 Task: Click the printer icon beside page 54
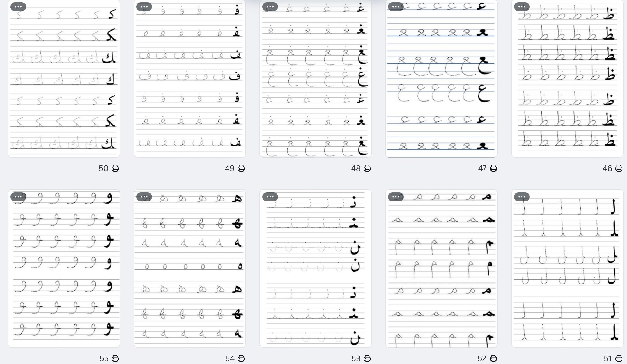click(241, 358)
